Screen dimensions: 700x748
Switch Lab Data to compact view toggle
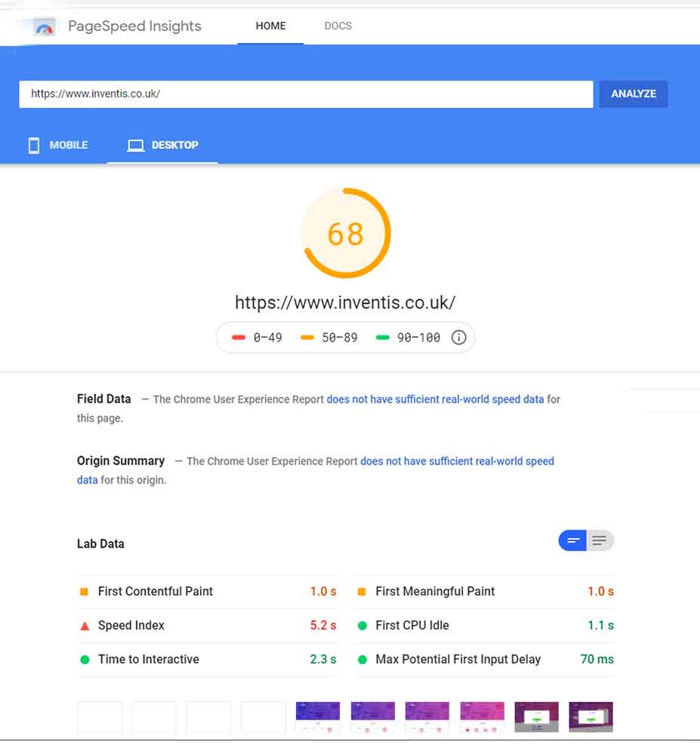tap(572, 540)
